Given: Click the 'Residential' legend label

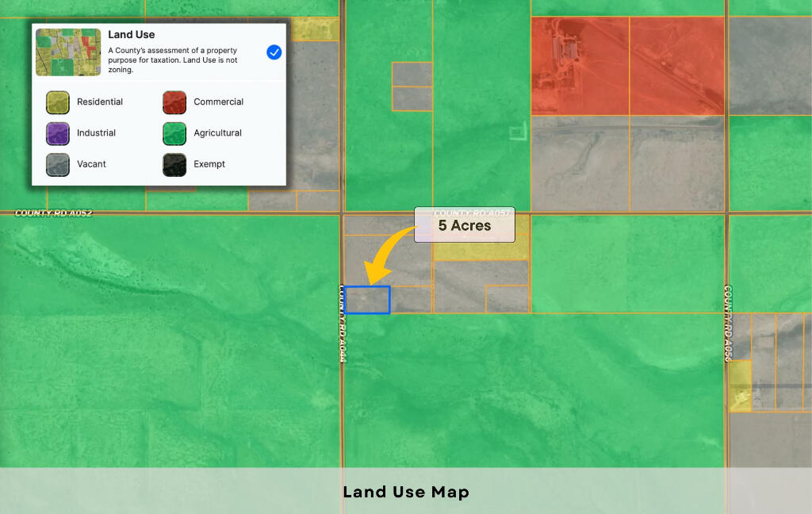Looking at the screenshot, I should point(100,102).
